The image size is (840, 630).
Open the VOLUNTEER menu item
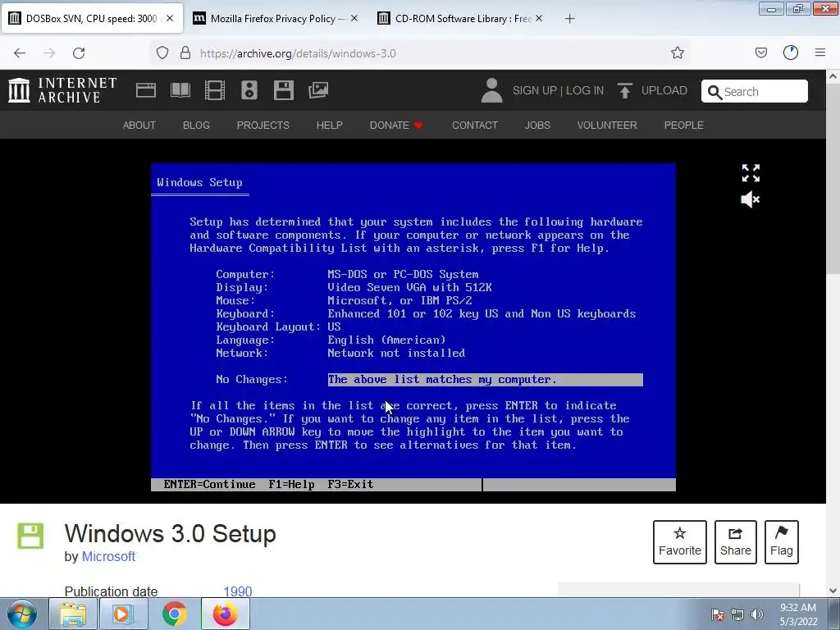tap(607, 126)
